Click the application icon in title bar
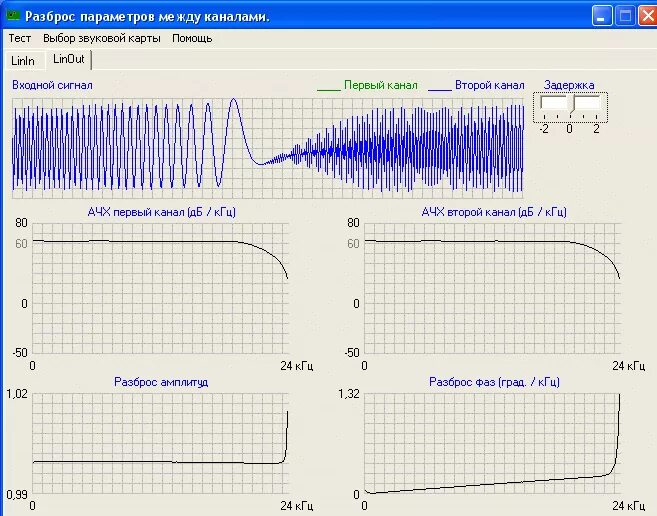The image size is (657, 516). [x=13, y=16]
